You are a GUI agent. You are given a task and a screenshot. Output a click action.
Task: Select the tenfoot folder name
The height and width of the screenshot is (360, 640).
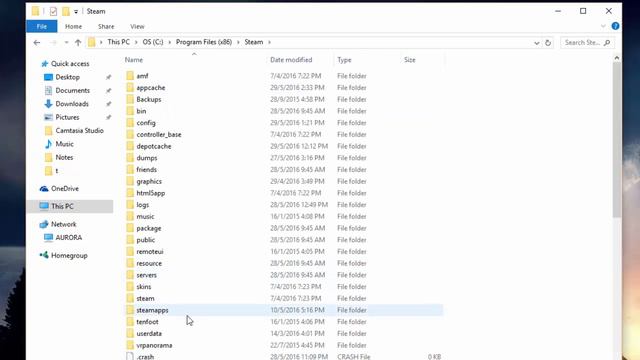pos(147,322)
